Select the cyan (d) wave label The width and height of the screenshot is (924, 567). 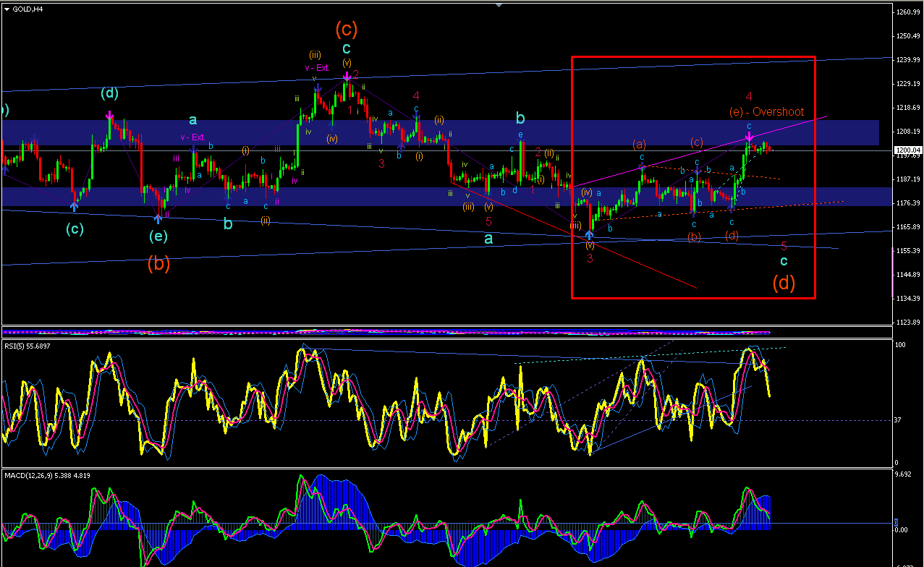click(x=110, y=93)
